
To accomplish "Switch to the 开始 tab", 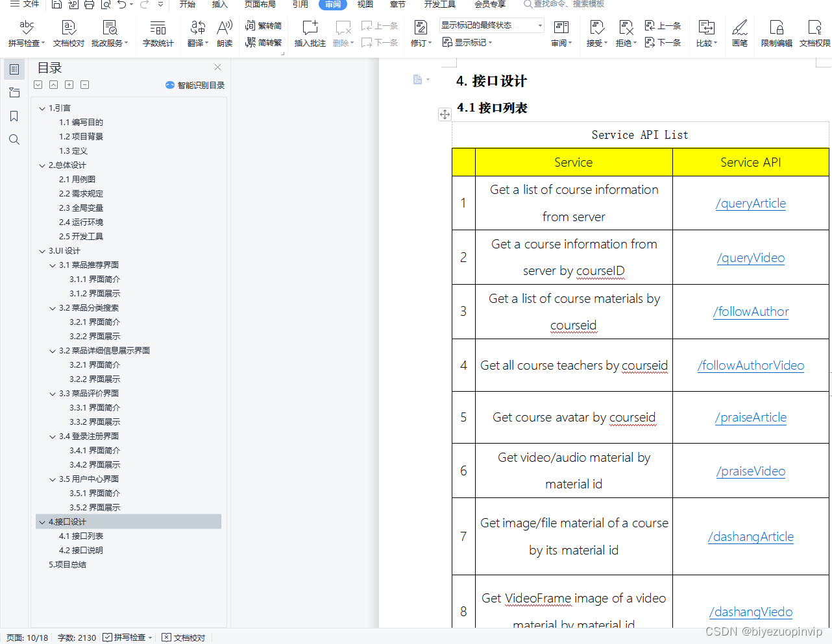I will (188, 5).
